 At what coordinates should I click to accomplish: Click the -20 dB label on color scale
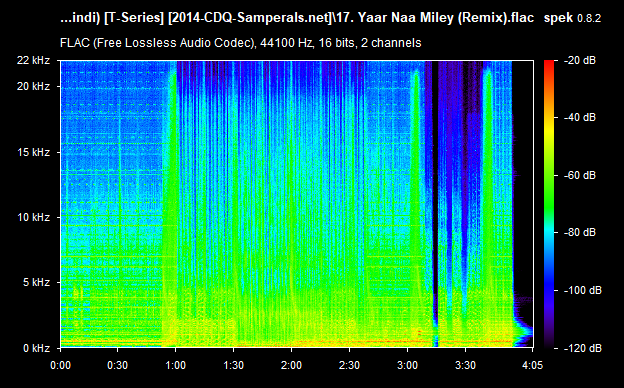pyautogui.click(x=580, y=60)
